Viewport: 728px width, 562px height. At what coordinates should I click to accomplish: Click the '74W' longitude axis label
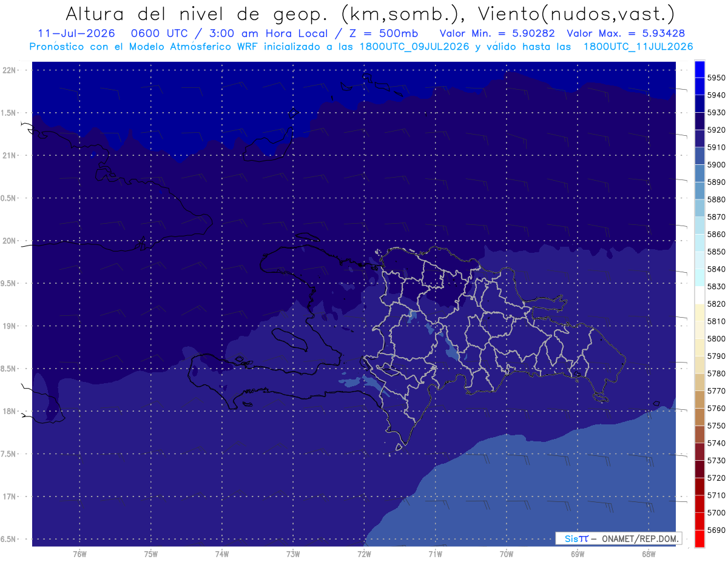point(222,554)
